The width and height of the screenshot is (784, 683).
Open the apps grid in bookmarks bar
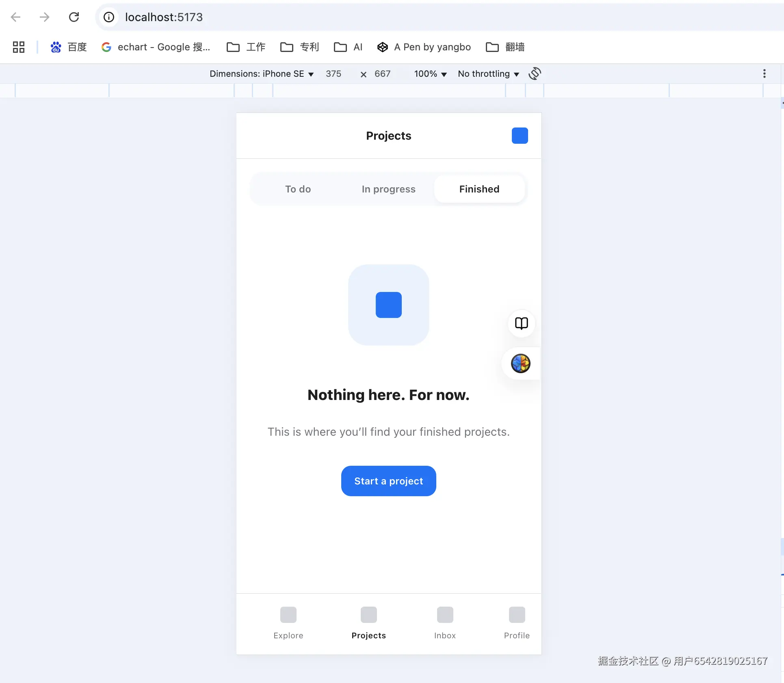tap(19, 47)
